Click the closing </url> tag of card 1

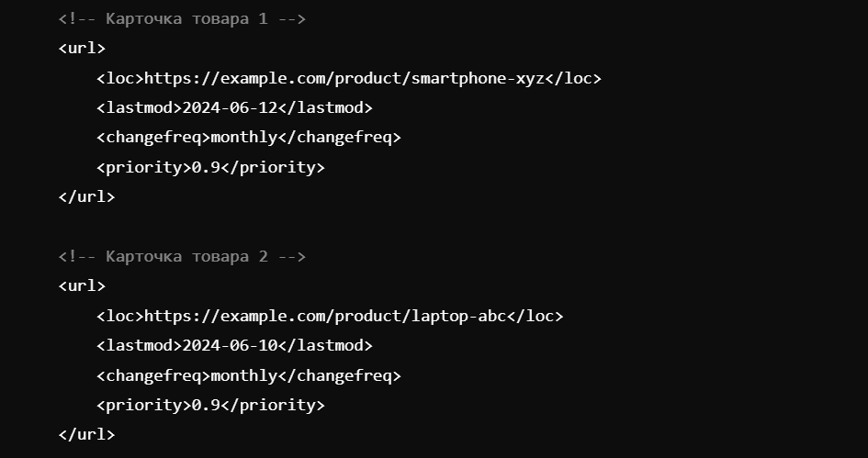[86, 196]
